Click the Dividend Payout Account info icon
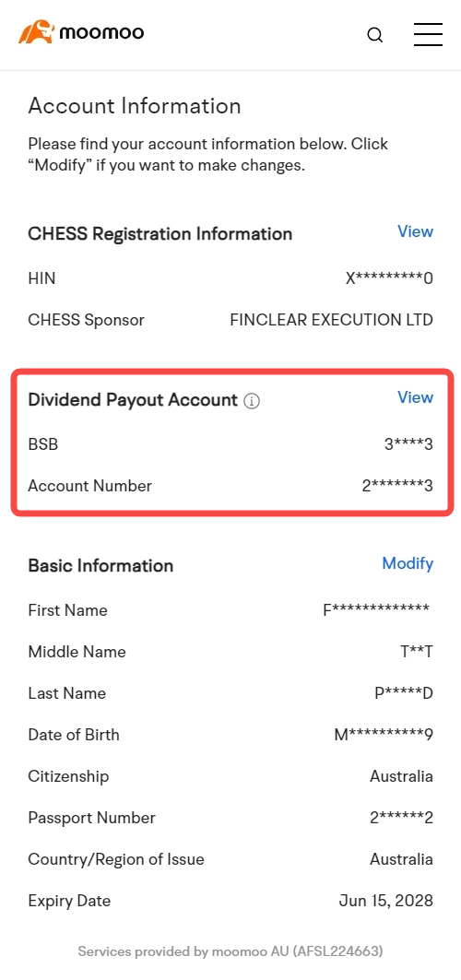This screenshot has width=461, height=980. pyautogui.click(x=252, y=401)
